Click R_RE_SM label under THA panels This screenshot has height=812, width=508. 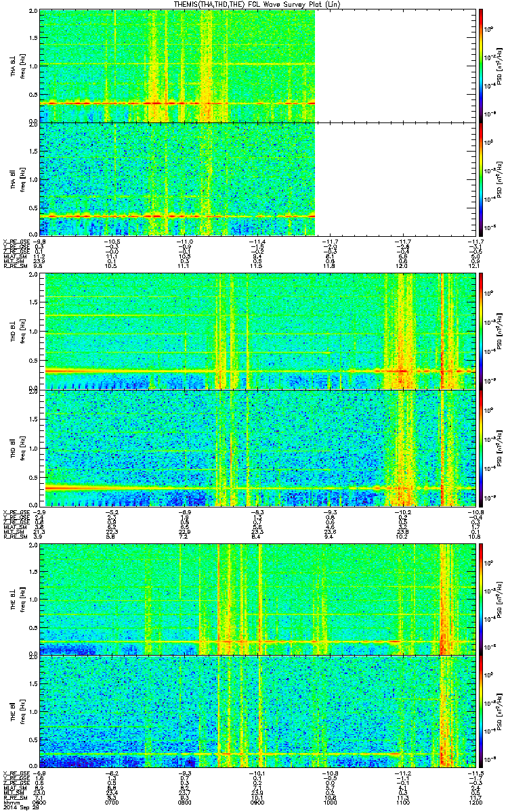pos(16,265)
